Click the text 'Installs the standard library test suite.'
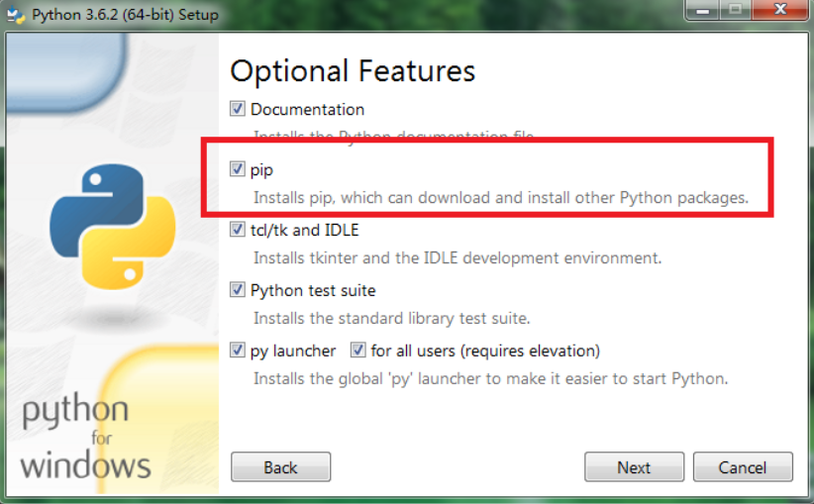Screen dimensions: 814x504 (391, 318)
